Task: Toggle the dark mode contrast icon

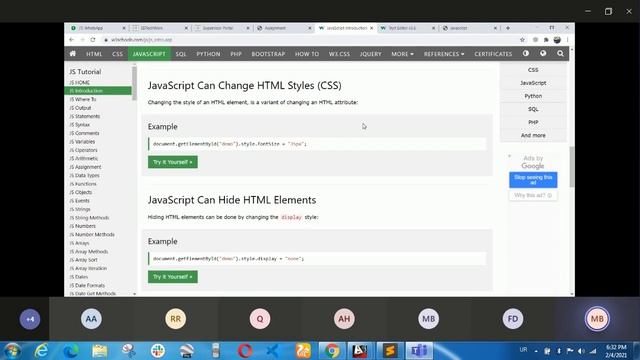Action: (526, 53)
